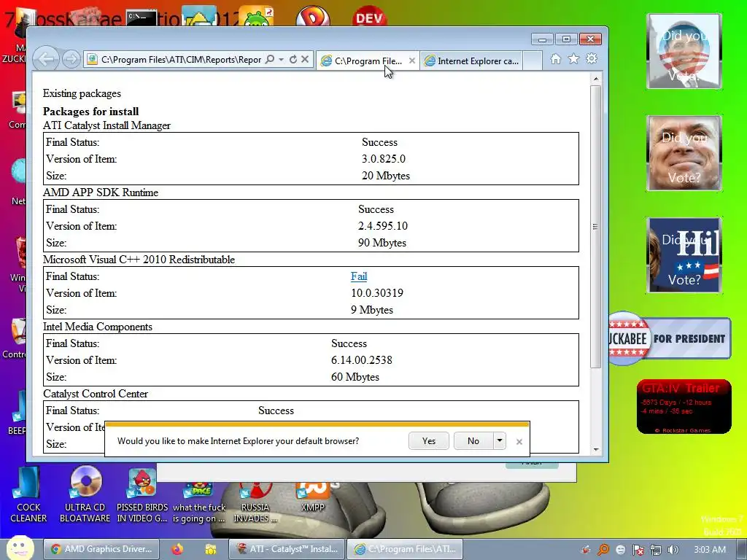747x560 pixels.
Task: Open the Action Center flag tray icon
Action: tap(638, 550)
